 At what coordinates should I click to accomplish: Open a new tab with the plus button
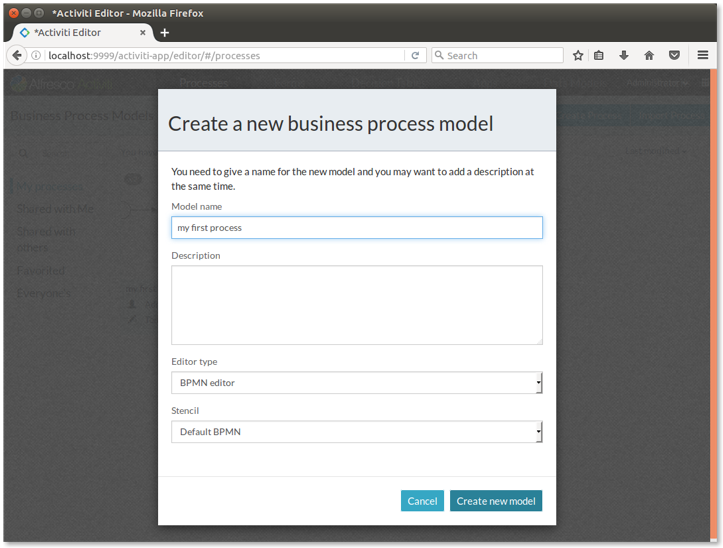[165, 32]
